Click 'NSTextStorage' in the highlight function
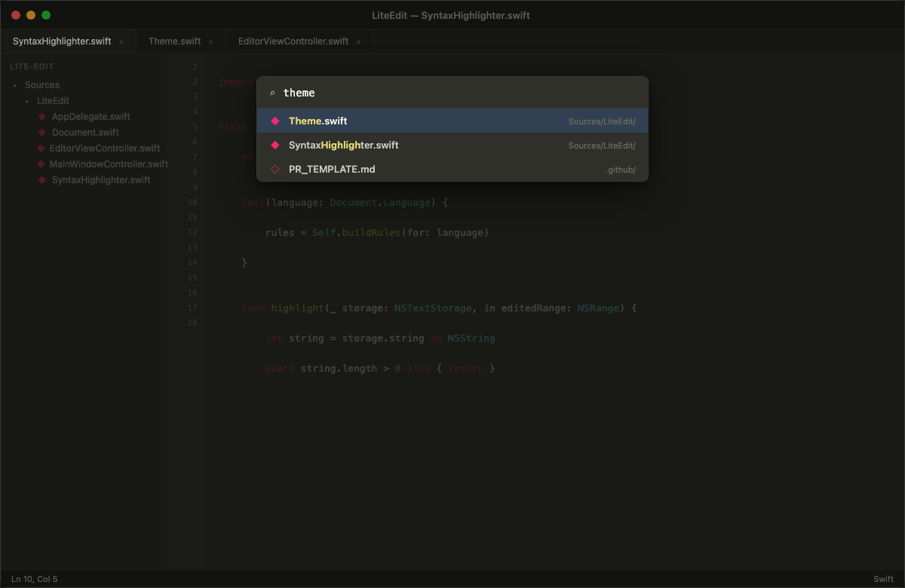Screen dimensions: 905x588 tap(433, 308)
